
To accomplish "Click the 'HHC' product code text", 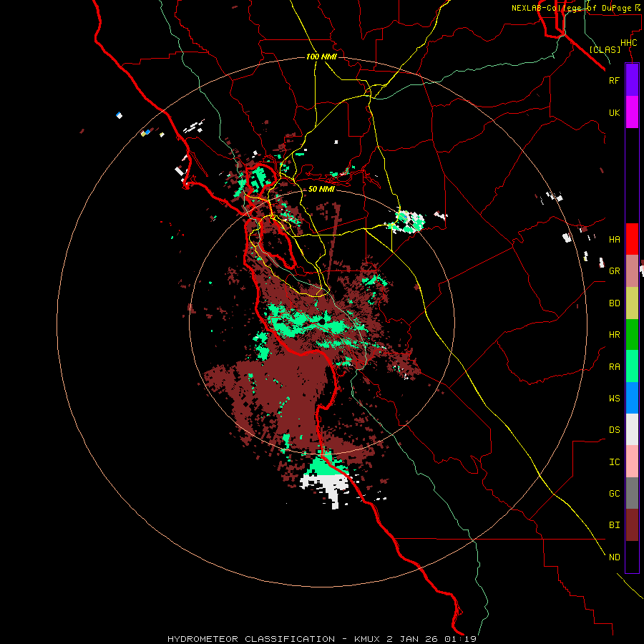I will click(628, 43).
